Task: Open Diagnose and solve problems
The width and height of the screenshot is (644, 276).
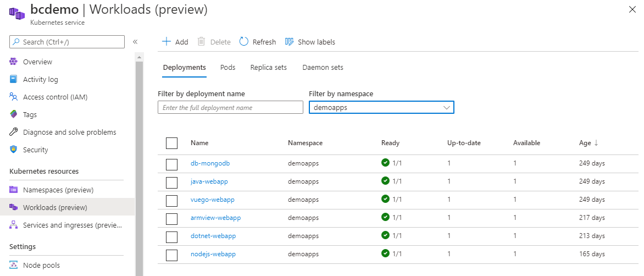Action: click(69, 133)
